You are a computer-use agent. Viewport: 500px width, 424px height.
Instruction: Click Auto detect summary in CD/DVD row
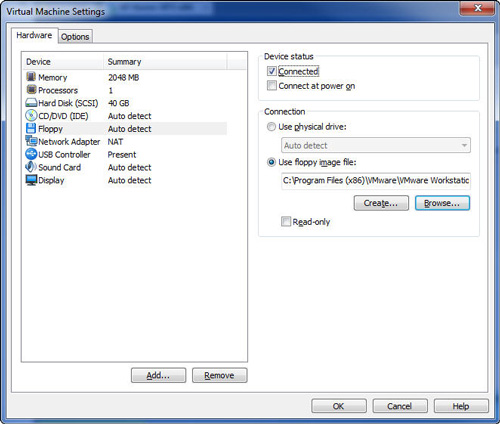[x=130, y=116]
